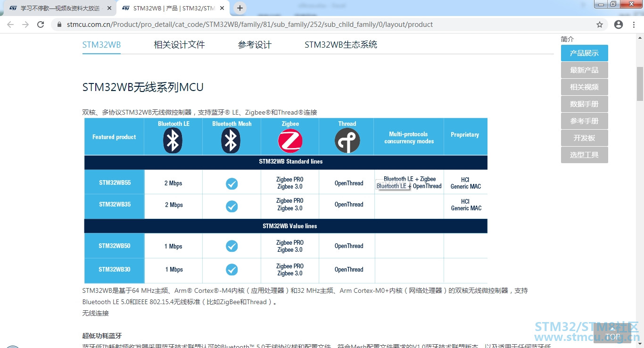Click the "Featured product" header cell

pyautogui.click(x=114, y=137)
